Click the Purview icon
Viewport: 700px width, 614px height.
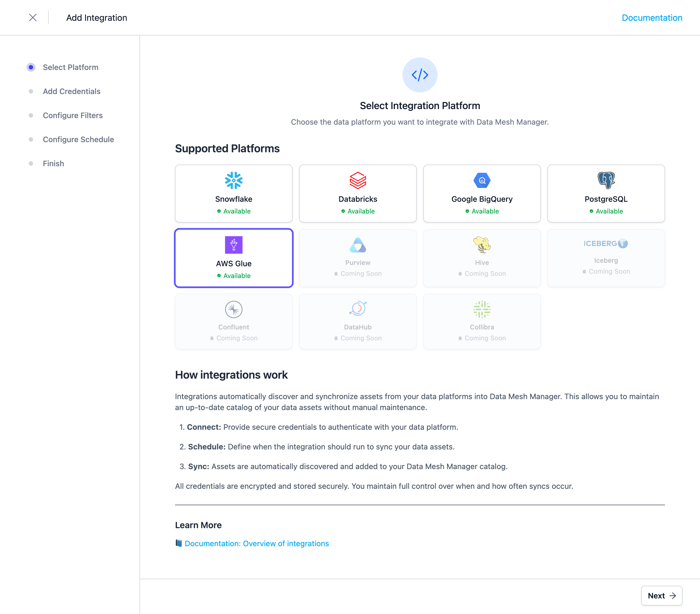[x=358, y=244]
